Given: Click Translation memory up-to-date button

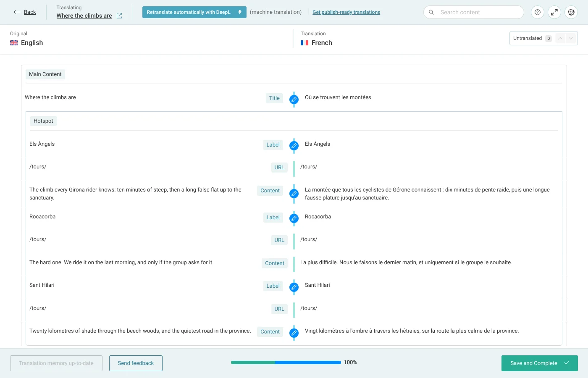Looking at the screenshot, I should coord(56,363).
